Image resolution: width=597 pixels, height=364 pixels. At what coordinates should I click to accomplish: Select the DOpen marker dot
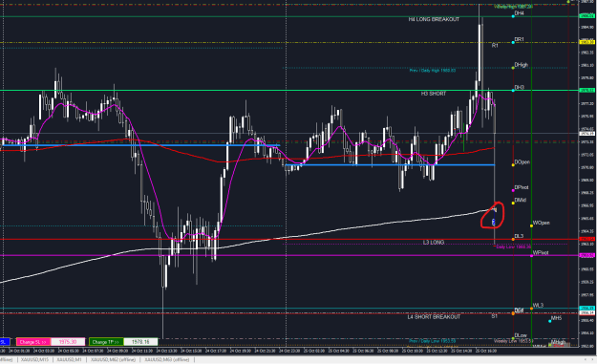(513, 165)
